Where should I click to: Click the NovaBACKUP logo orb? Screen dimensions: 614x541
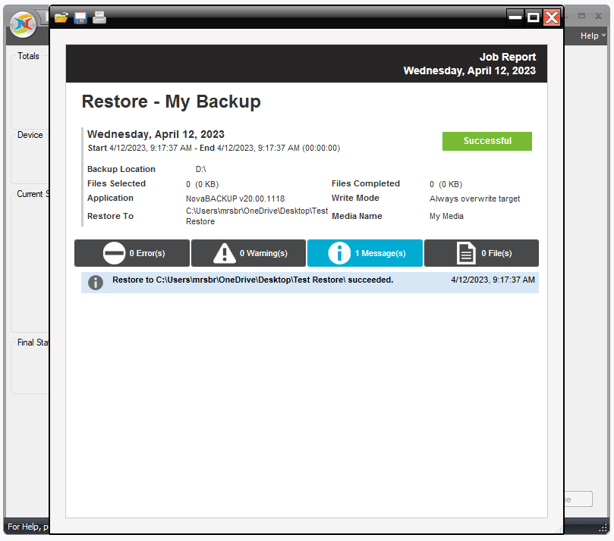[x=23, y=24]
